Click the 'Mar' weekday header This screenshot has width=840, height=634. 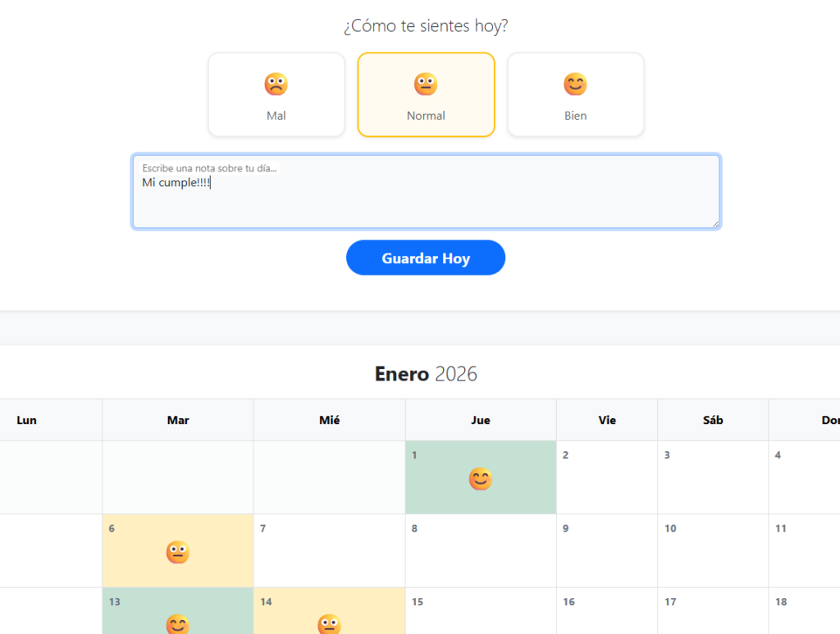pos(178,420)
